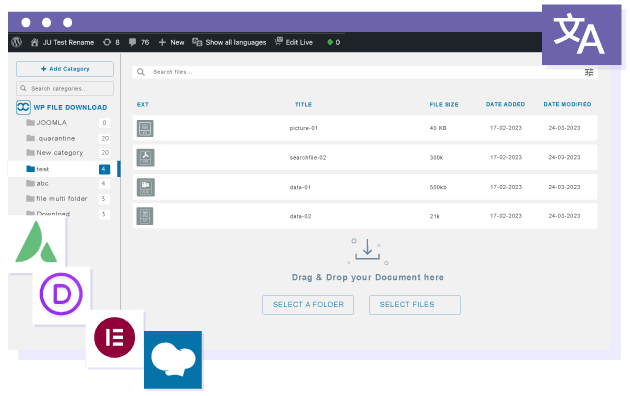Click the WP File Download logo icon
The height and width of the screenshot is (396, 630).
(23, 107)
